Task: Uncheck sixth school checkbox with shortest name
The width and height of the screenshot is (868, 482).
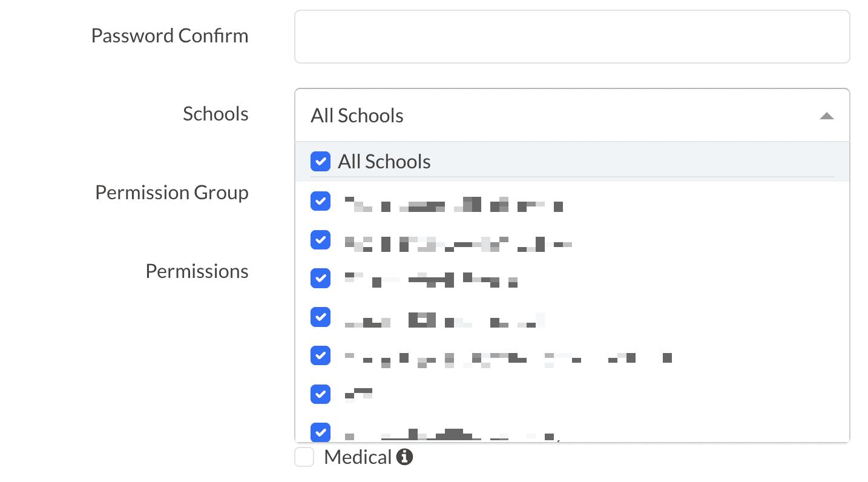Action: [320, 394]
